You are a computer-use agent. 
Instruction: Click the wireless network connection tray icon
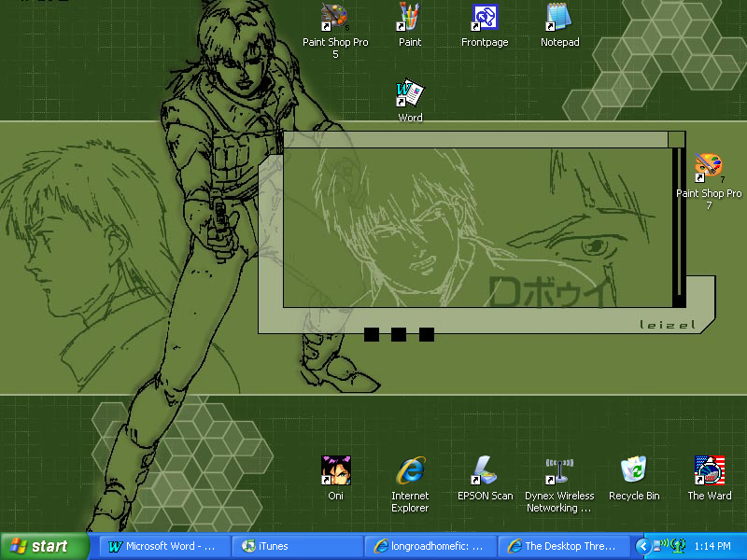point(660,546)
